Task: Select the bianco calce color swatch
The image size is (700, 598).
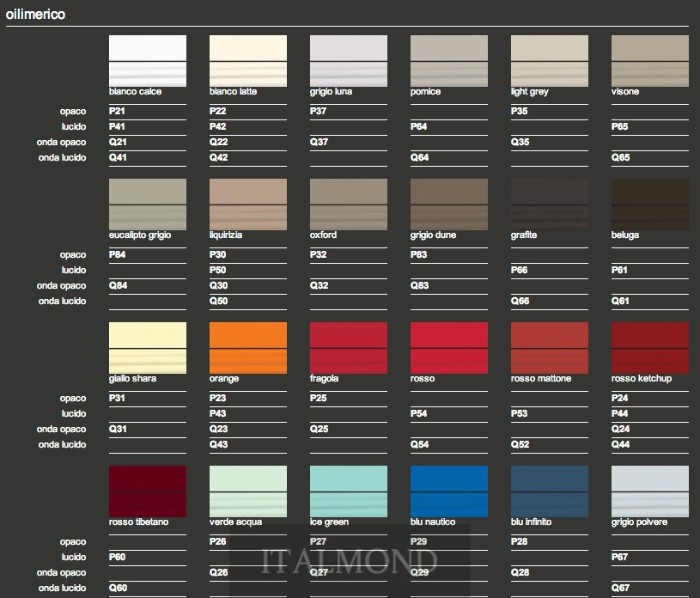Action: tap(148, 61)
